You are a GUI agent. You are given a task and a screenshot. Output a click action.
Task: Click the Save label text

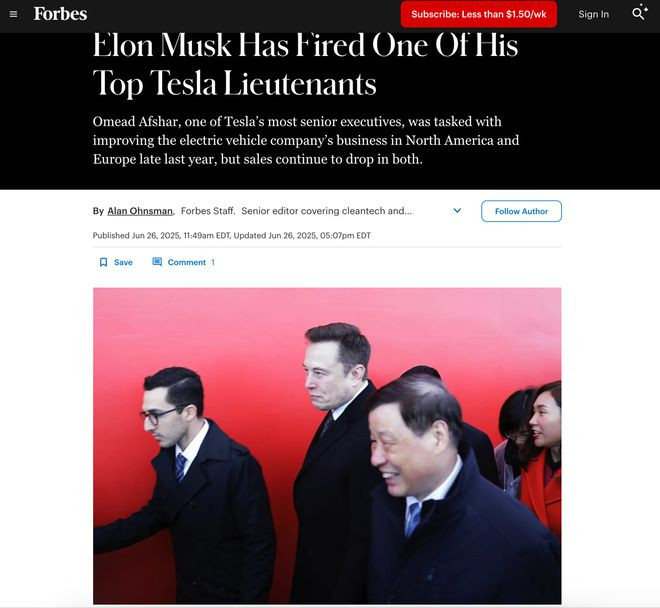click(123, 262)
